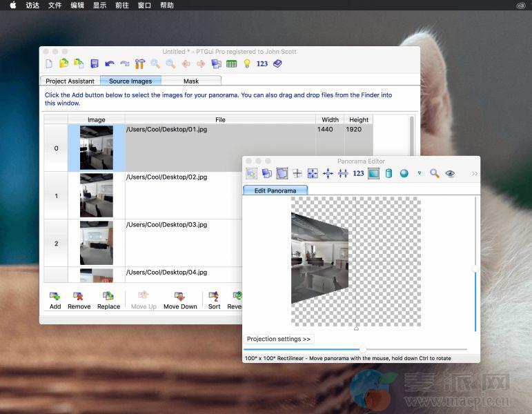Select cylindrical projection icon in Panorama Editor
Viewport: 532px width, 414px height.
(x=388, y=173)
